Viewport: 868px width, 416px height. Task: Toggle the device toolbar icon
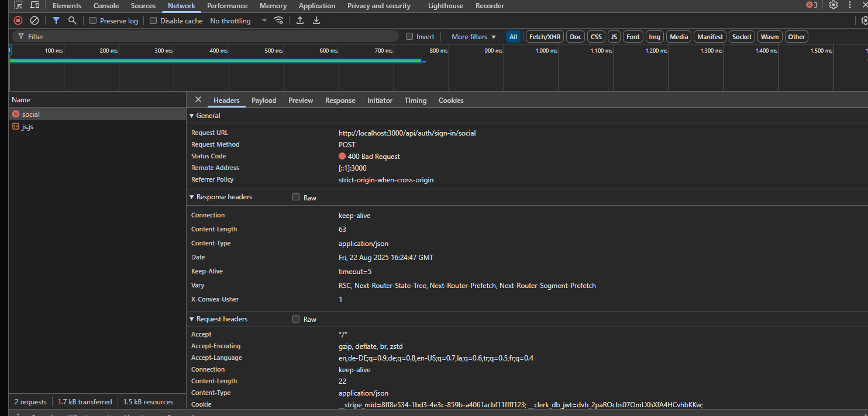click(35, 5)
